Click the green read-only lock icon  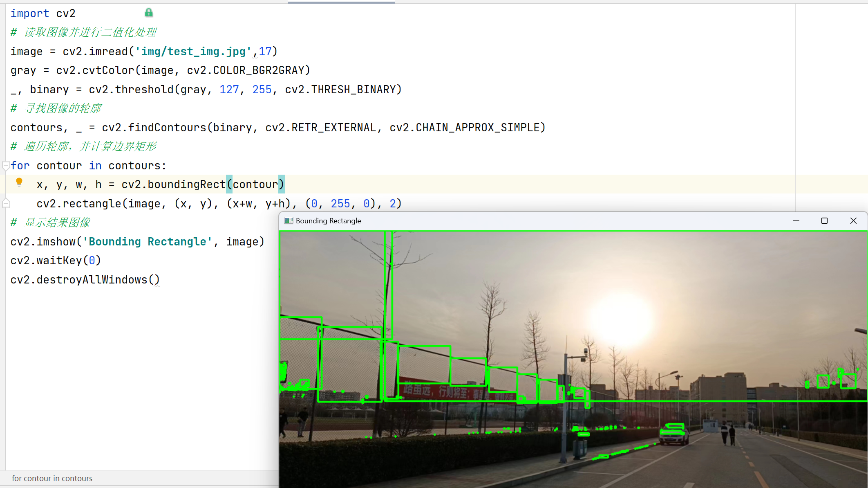[x=149, y=13]
